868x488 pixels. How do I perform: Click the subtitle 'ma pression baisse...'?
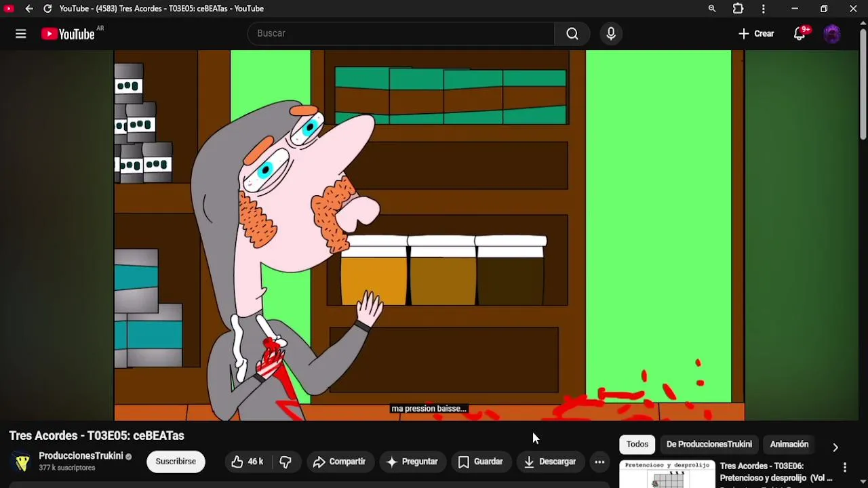pyautogui.click(x=429, y=409)
